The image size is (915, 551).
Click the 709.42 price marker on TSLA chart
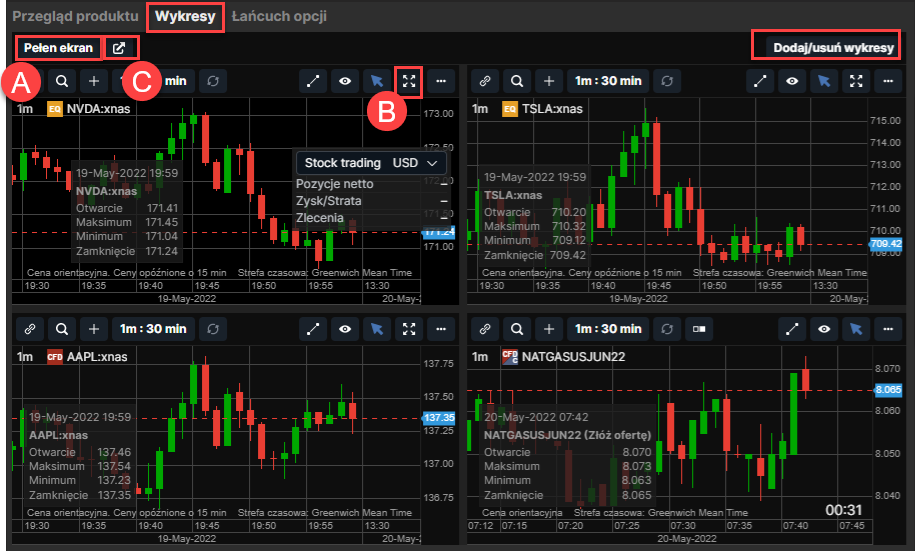886,244
